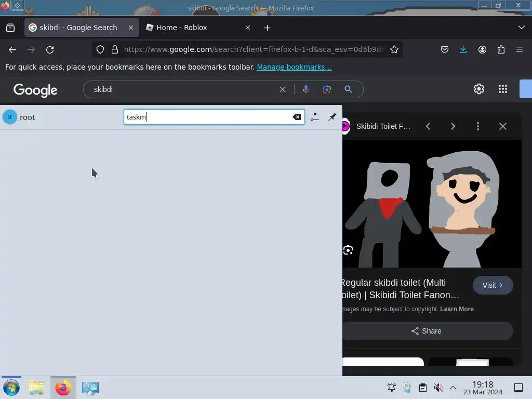
Task: Go back one page
Action: [x=12, y=50]
